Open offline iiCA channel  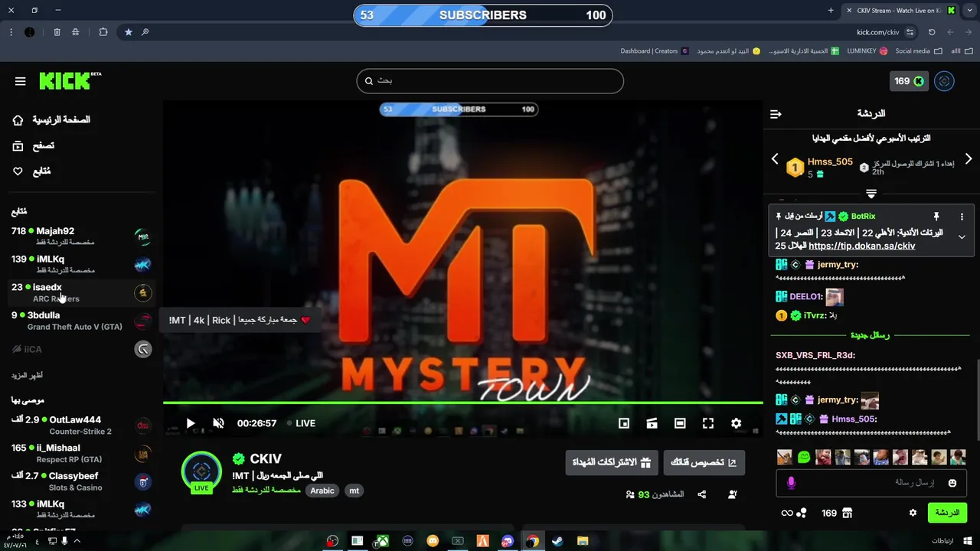click(80, 349)
